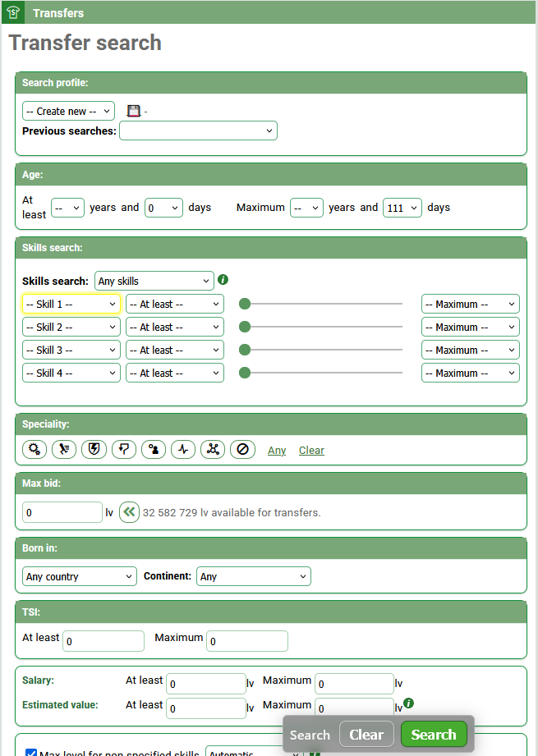538x756 pixels.
Task: Click the Any speciality link
Action: pyautogui.click(x=277, y=451)
